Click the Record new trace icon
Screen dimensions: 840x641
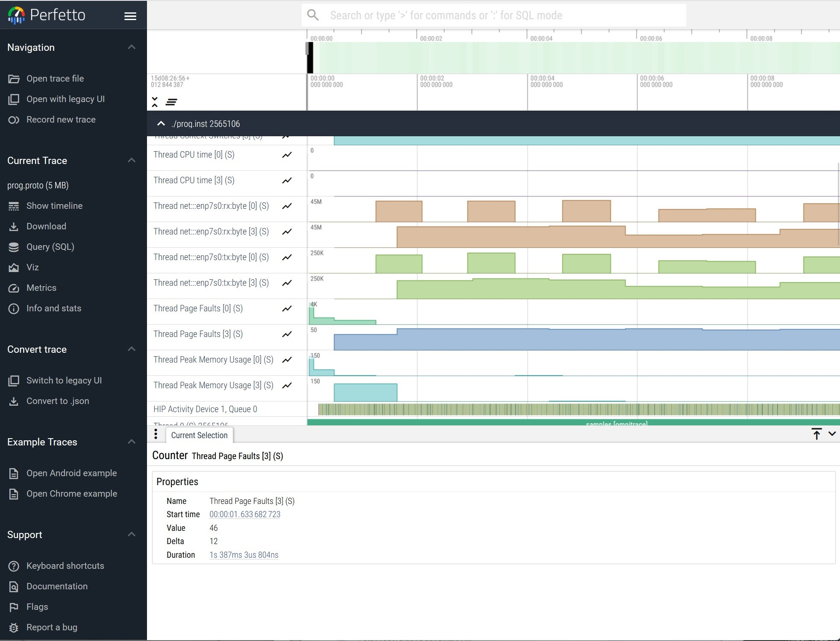[x=14, y=120]
